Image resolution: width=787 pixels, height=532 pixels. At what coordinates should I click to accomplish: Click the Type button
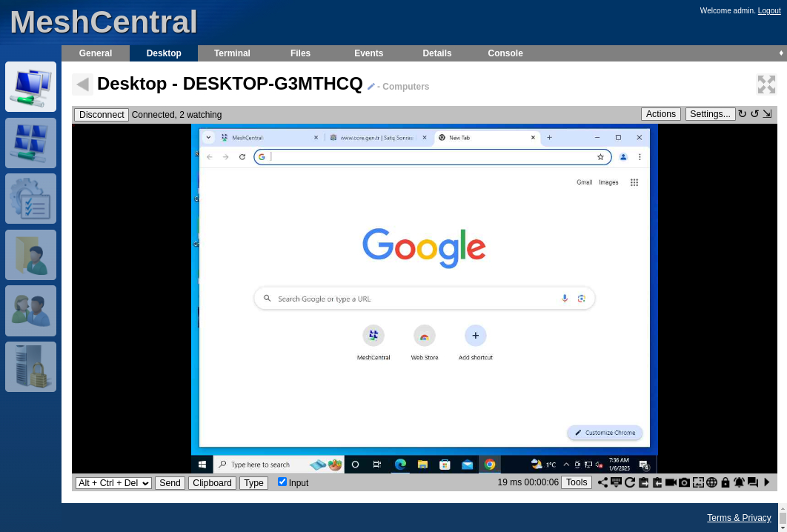(253, 483)
